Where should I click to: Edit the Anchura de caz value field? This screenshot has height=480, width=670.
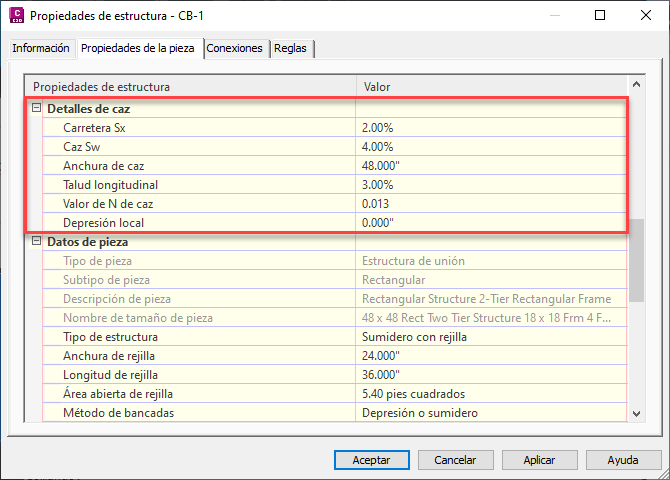coord(491,166)
